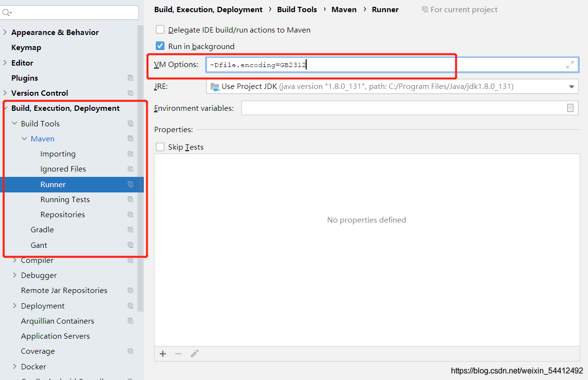The height and width of the screenshot is (380, 588).
Task: Click the edit property pencil icon
Action: [194, 354]
